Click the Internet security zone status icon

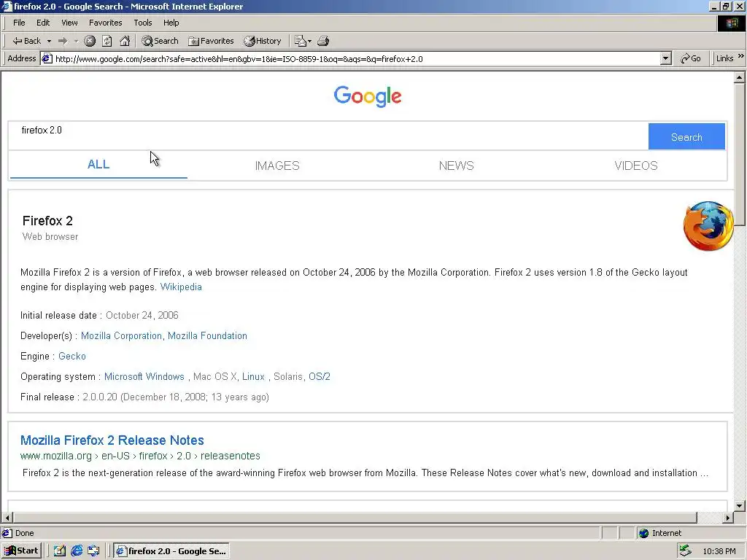[644, 533]
